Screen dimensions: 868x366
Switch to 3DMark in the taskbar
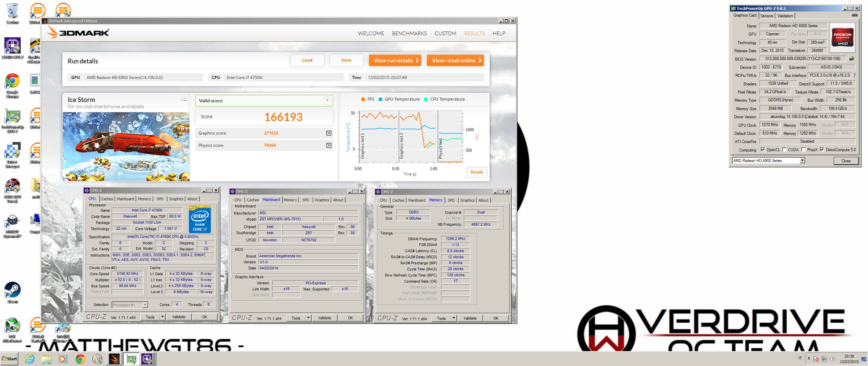(114, 359)
